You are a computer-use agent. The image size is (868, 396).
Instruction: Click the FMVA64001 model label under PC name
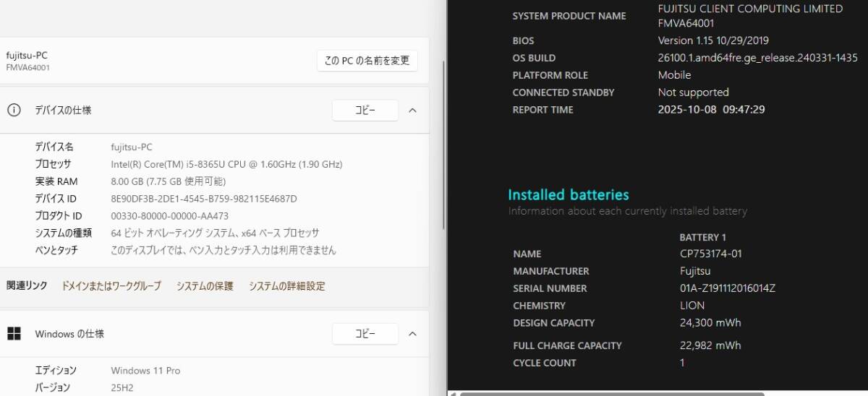(x=27, y=67)
